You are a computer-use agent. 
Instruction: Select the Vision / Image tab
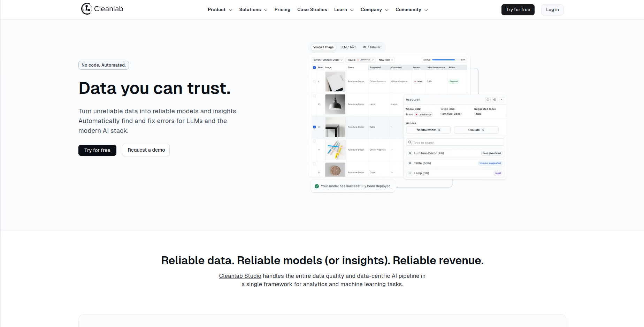pos(323,47)
